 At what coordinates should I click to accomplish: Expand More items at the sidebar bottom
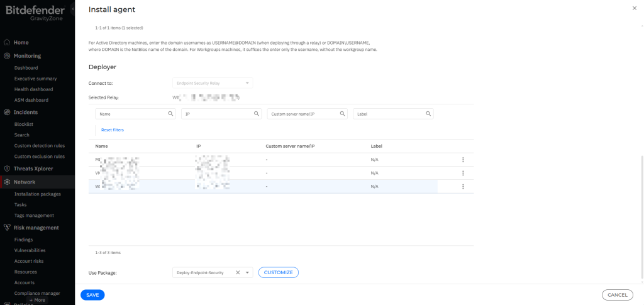(37, 300)
